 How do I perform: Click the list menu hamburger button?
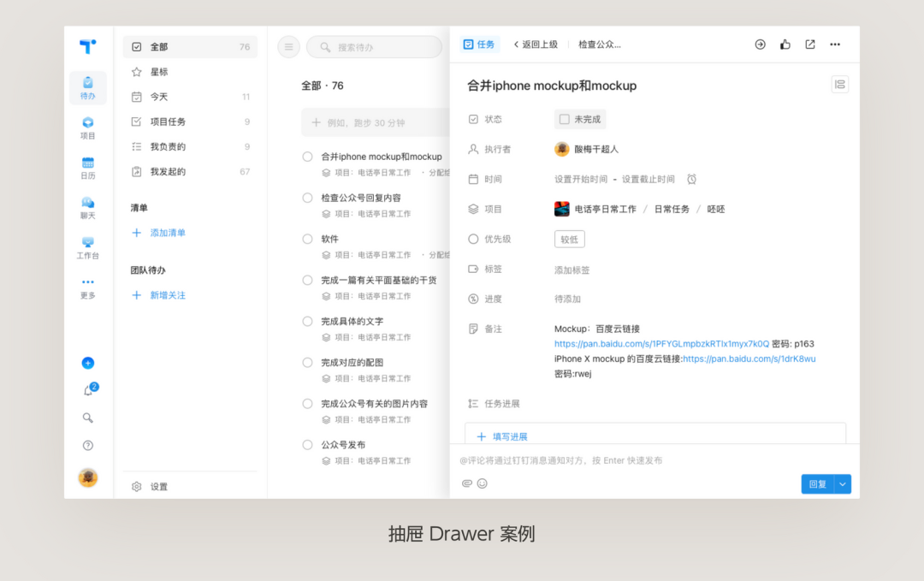pyautogui.click(x=289, y=47)
